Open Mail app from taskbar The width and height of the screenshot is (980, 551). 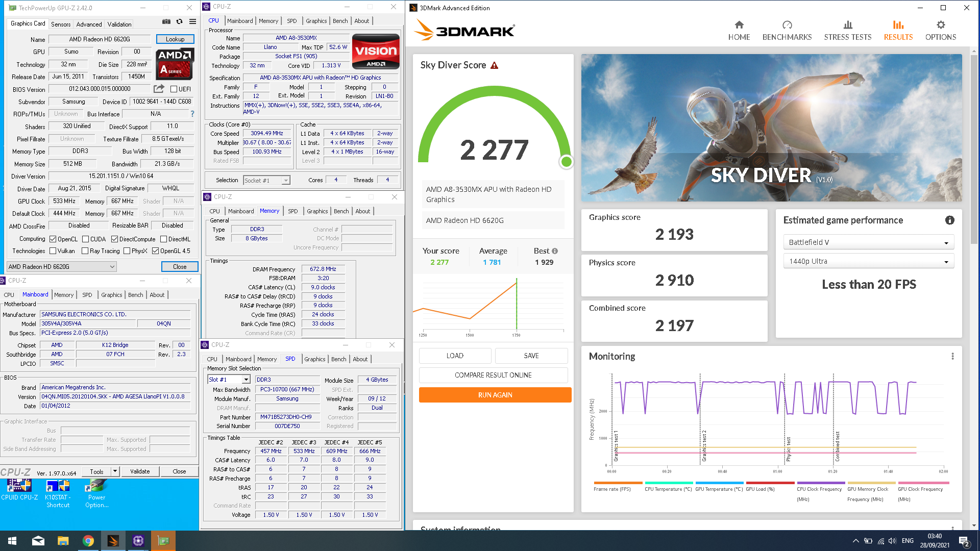pyautogui.click(x=38, y=541)
